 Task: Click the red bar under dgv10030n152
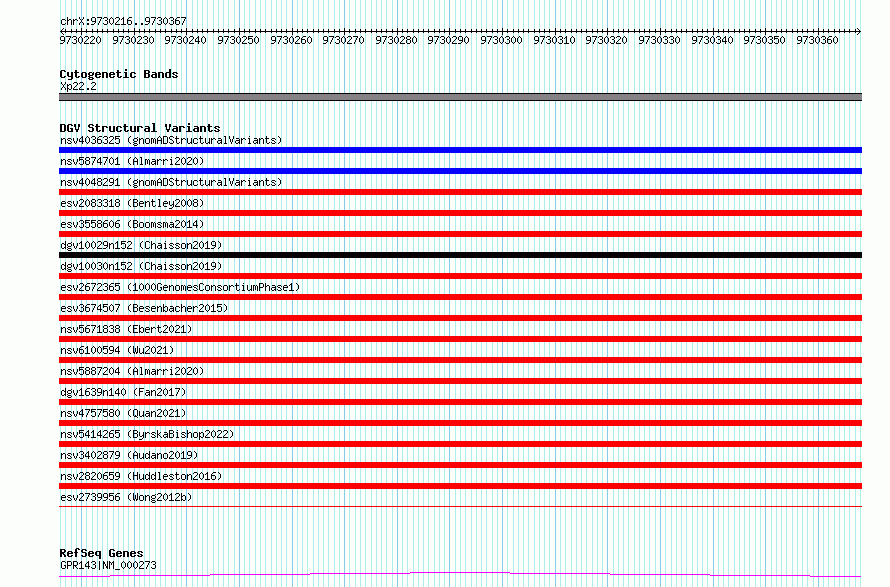click(x=460, y=276)
